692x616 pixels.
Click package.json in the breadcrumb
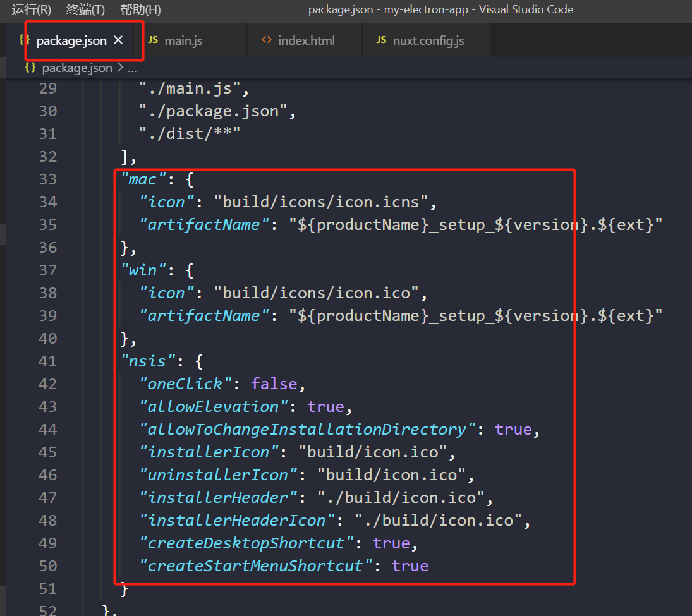[x=77, y=68]
